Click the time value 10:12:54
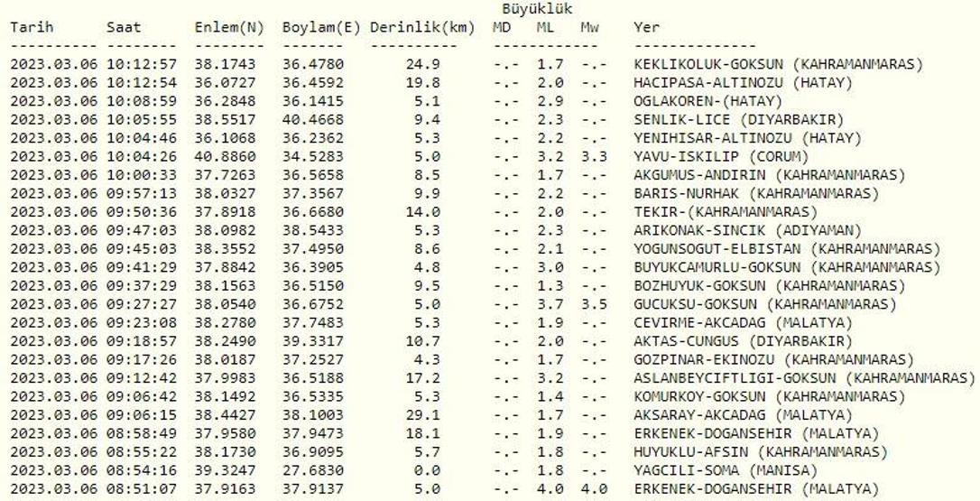Image resolution: width=980 pixels, height=501 pixels. click(x=142, y=82)
